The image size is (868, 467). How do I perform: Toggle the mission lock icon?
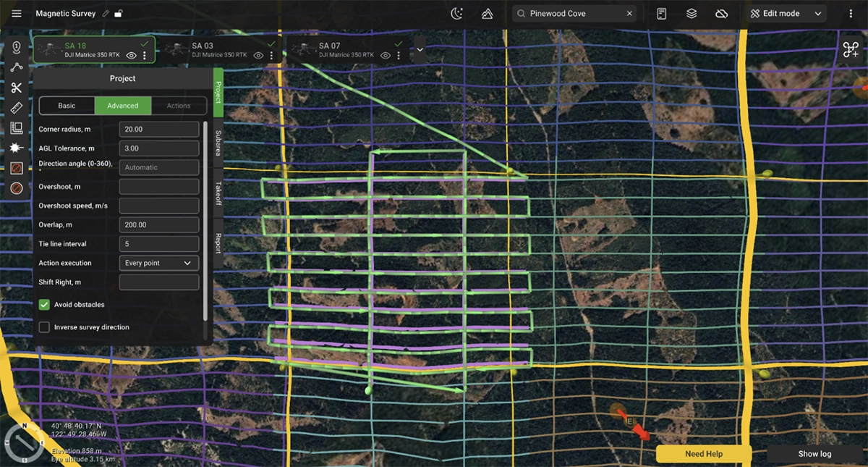(119, 14)
